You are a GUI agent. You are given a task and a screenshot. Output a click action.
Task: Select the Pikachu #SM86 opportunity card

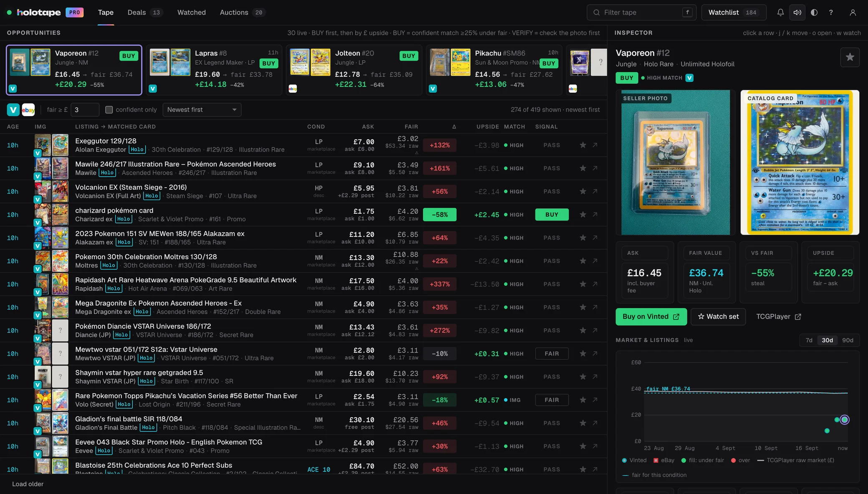[494, 70]
